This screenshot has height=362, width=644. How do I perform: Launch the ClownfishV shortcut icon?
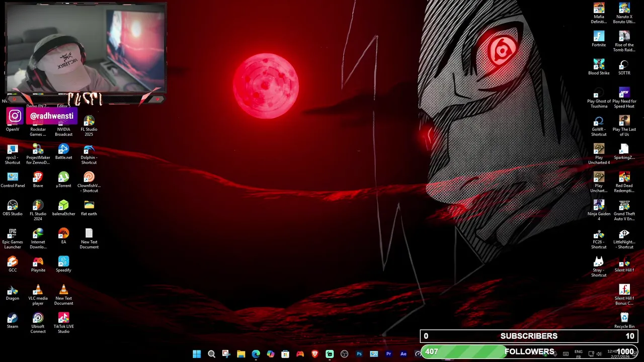tap(89, 182)
